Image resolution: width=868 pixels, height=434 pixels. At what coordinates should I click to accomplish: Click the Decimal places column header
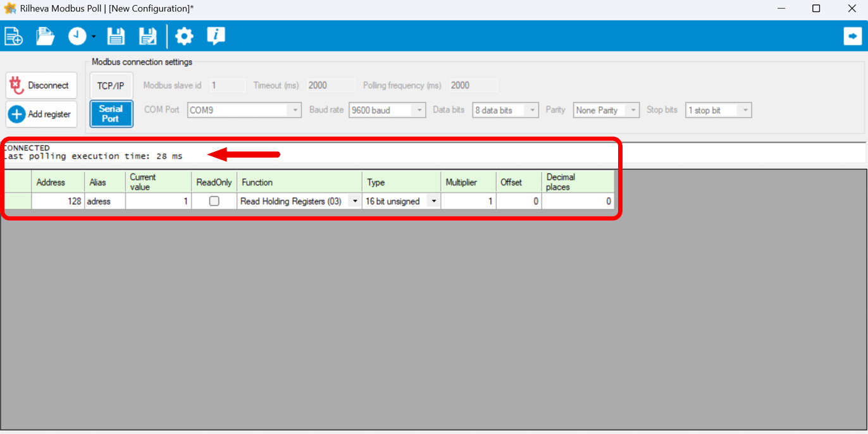(578, 182)
